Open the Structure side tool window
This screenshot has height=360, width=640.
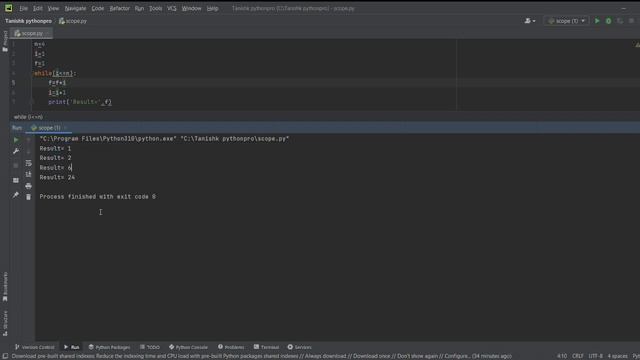point(5,323)
